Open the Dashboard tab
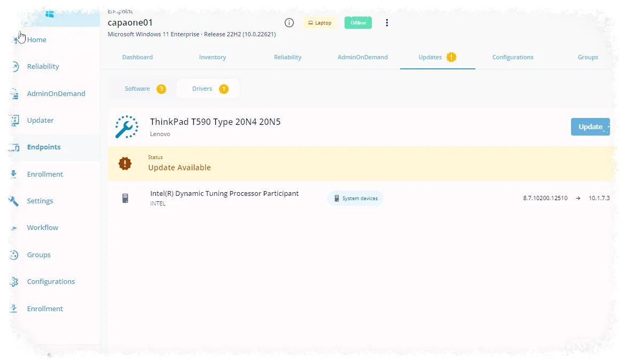 click(137, 57)
